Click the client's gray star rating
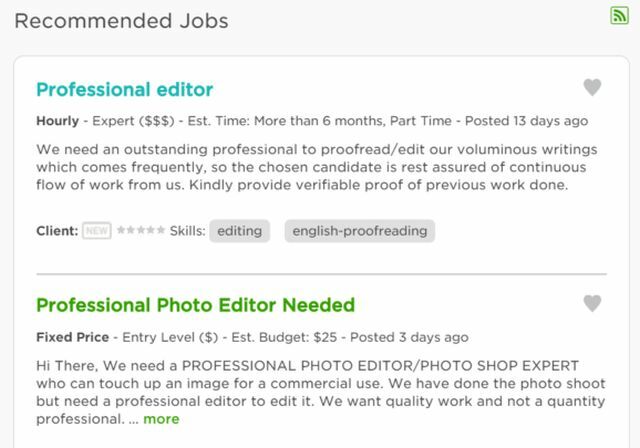640x448 pixels. [141, 230]
